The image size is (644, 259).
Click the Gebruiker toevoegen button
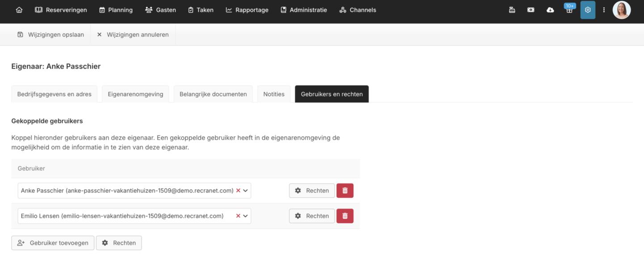click(x=53, y=243)
